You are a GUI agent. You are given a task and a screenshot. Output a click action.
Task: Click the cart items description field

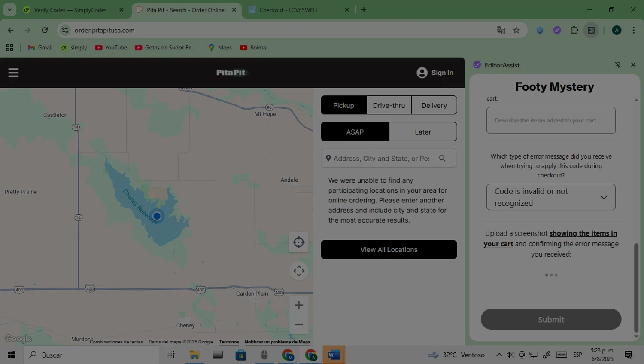[551, 120]
